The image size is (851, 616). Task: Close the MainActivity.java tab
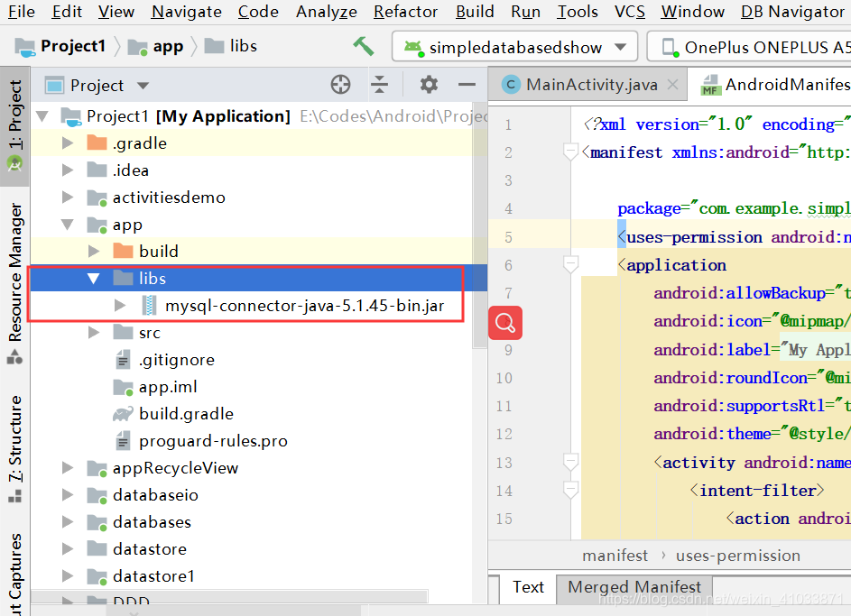tap(672, 85)
